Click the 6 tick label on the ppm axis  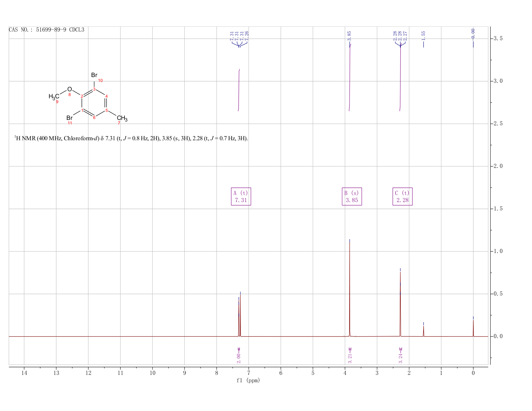281,373
